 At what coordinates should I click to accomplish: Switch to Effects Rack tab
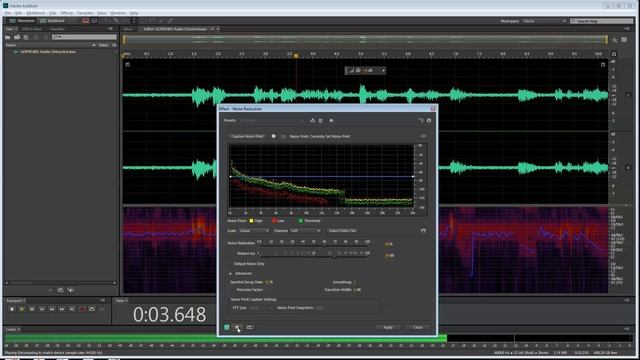coord(32,29)
